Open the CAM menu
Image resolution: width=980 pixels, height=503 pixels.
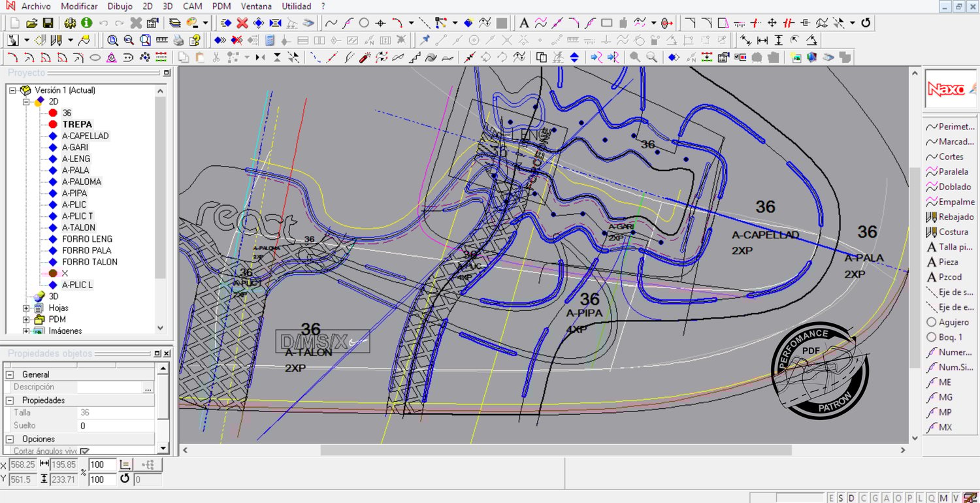click(x=192, y=6)
